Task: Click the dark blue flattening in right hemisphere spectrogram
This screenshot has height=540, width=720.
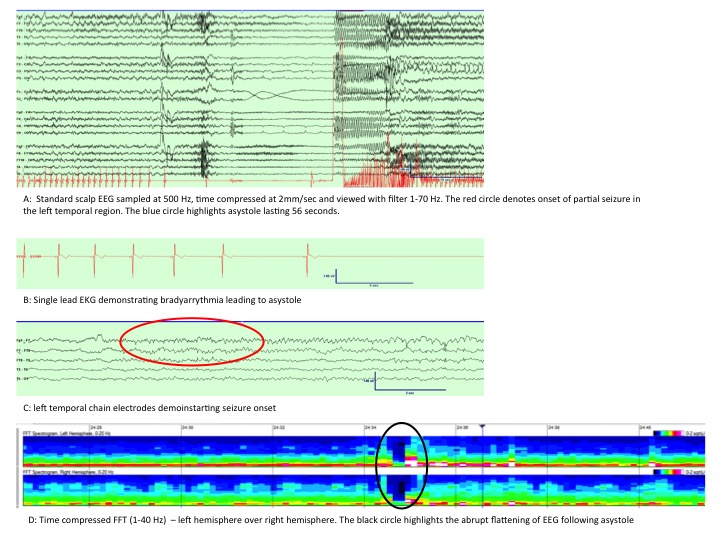Action: [x=398, y=488]
